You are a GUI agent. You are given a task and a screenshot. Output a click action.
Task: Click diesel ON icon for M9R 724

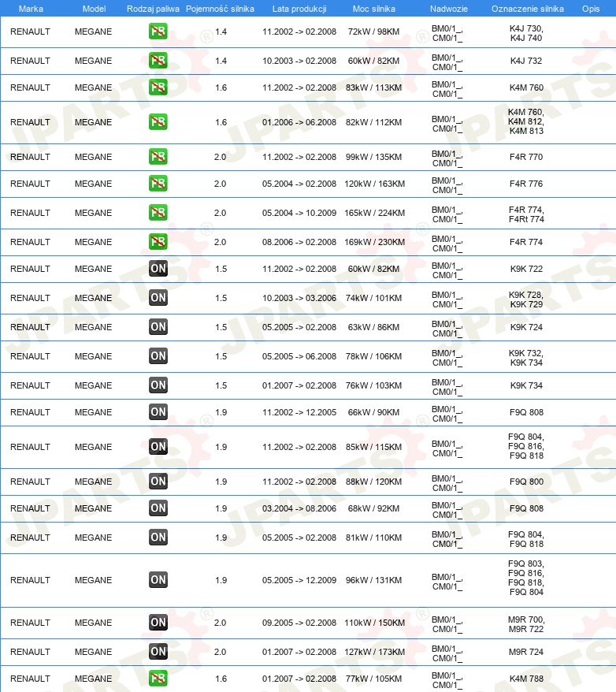pyautogui.click(x=158, y=651)
